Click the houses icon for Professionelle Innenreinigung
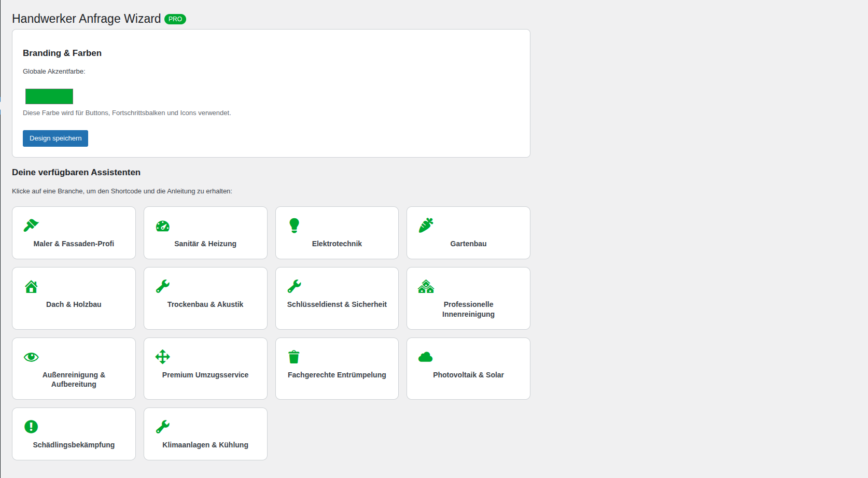 (426, 287)
